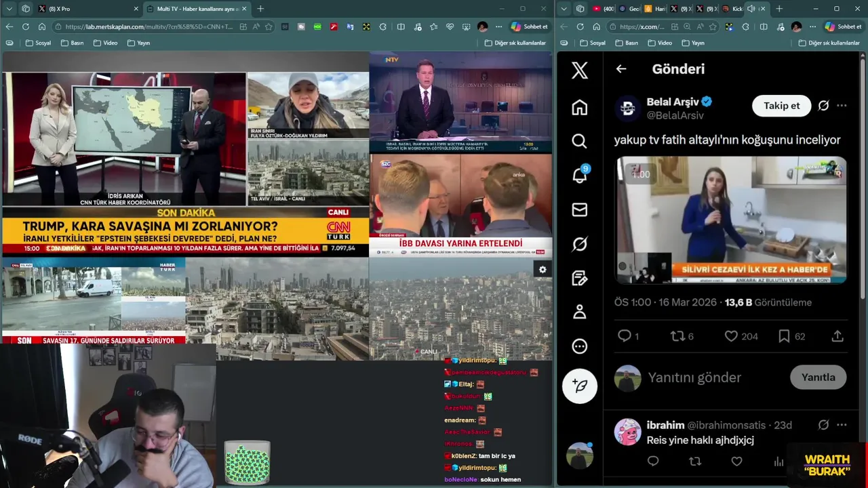Reply to ibrahim's comment

coord(653,462)
